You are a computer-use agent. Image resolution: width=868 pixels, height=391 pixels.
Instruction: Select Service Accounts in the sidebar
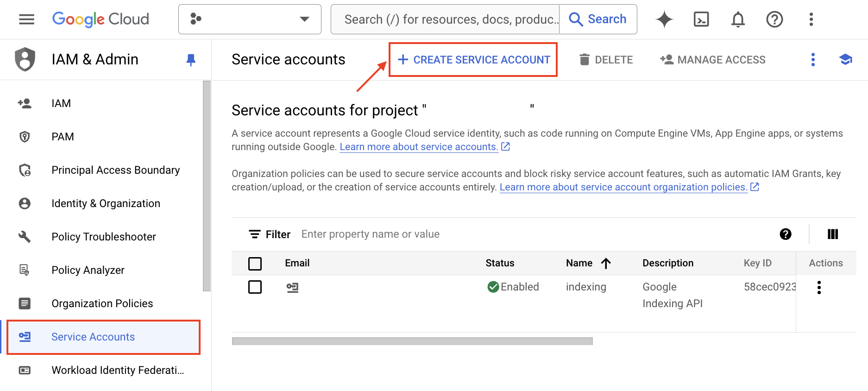104,337
